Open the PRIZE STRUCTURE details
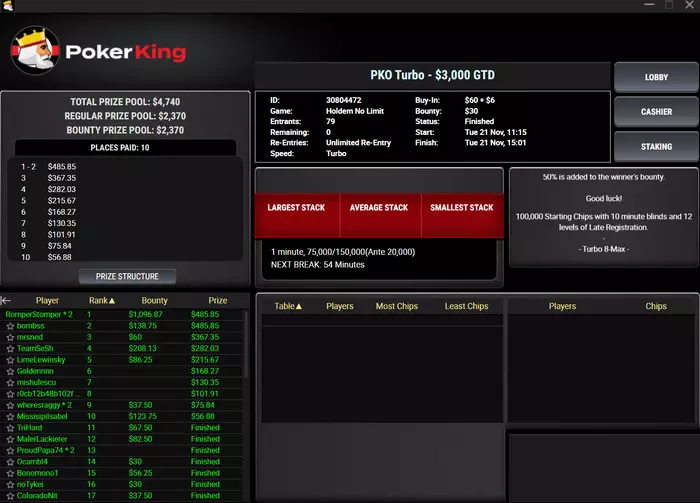The height and width of the screenshot is (503, 700). [x=127, y=276]
